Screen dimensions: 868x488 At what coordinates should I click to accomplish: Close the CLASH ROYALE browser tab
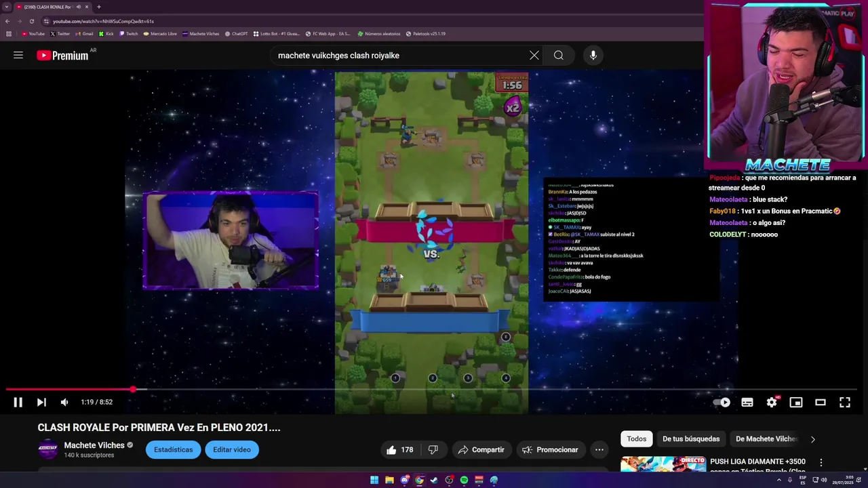[x=87, y=7]
